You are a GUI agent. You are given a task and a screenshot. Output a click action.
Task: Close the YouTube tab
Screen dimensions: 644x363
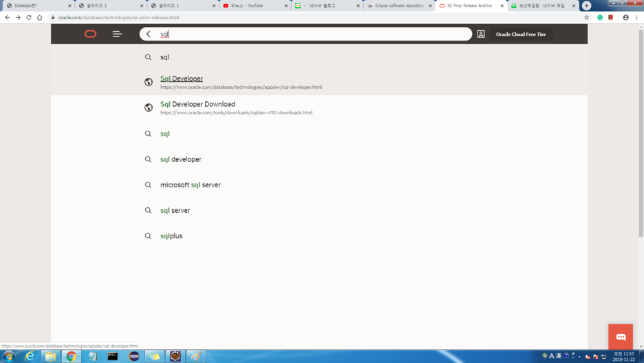(x=286, y=6)
